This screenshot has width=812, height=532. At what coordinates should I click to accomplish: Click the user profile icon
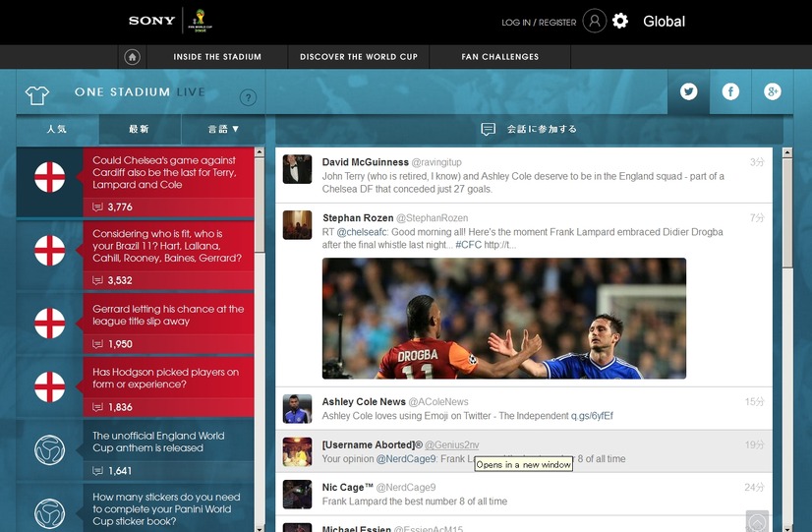click(594, 21)
